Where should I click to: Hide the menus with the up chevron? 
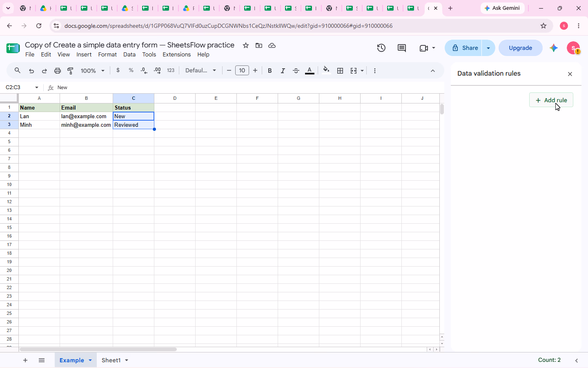433,71
